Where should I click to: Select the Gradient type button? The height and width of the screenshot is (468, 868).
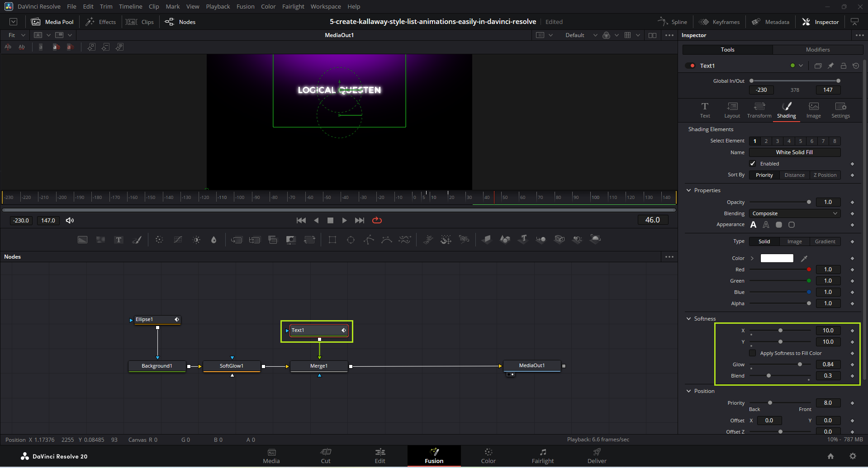[825, 241]
